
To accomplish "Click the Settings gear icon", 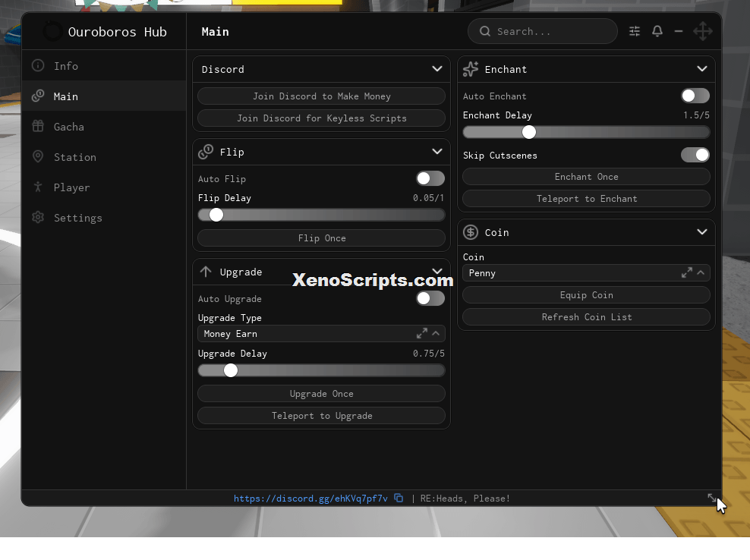I will [x=38, y=218].
